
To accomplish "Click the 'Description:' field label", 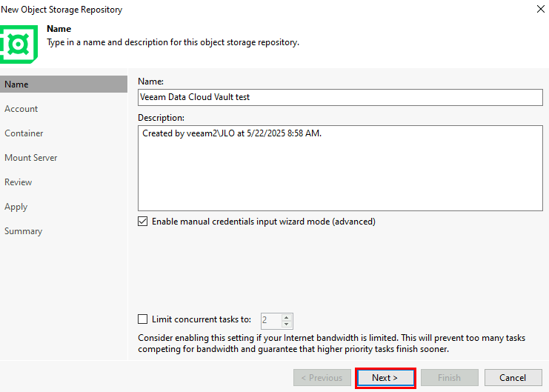I will point(161,118).
